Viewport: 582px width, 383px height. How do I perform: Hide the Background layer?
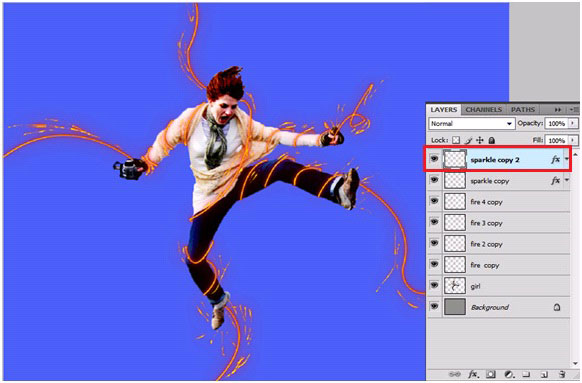click(434, 307)
